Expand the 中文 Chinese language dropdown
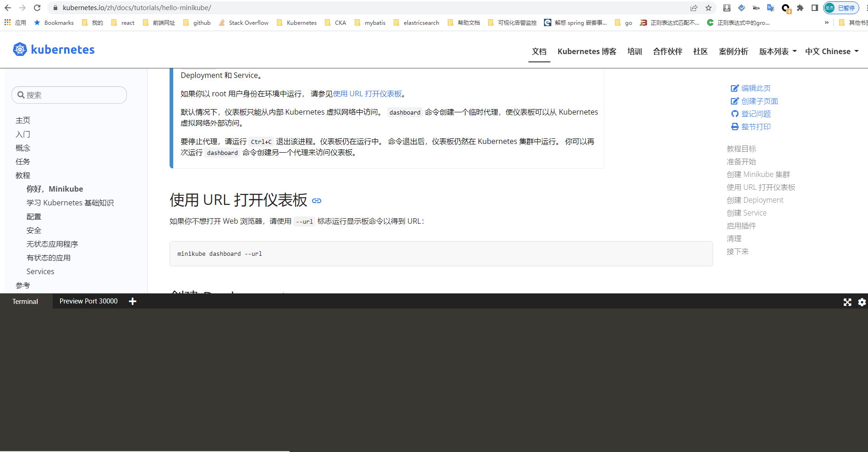Screen dimensions: 868x452 pos(832,51)
